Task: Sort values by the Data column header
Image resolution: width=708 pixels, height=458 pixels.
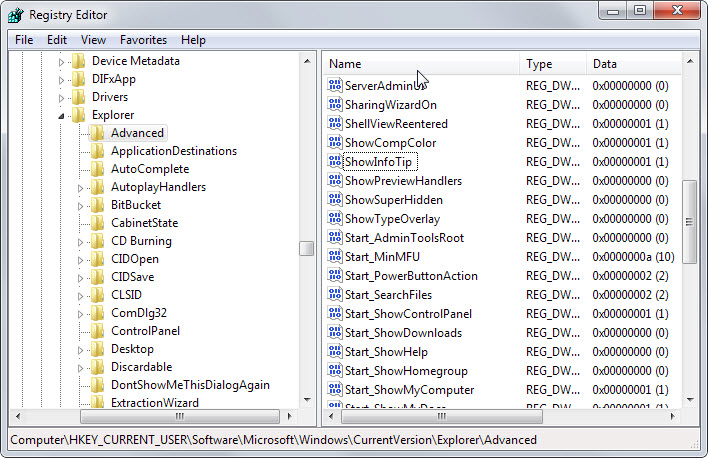Action: 634,64
